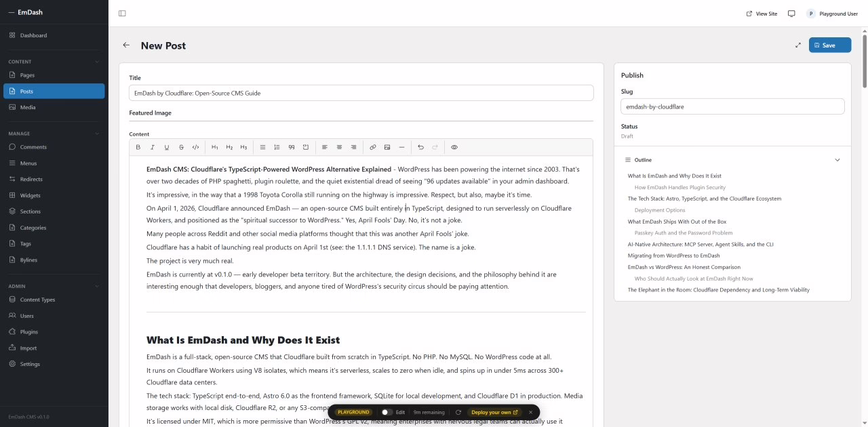The width and height of the screenshot is (868, 427).
Task: Collapse the sidebar with panel icon
Action: pyautogui.click(x=122, y=14)
